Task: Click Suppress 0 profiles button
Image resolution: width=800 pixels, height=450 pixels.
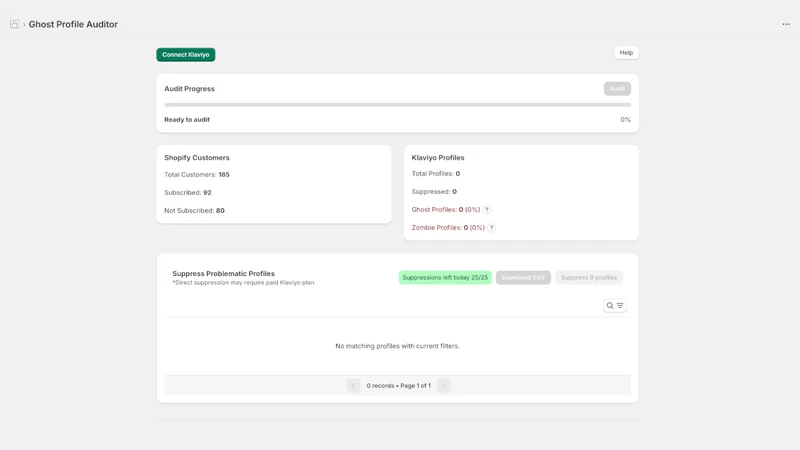Action: coord(589,278)
